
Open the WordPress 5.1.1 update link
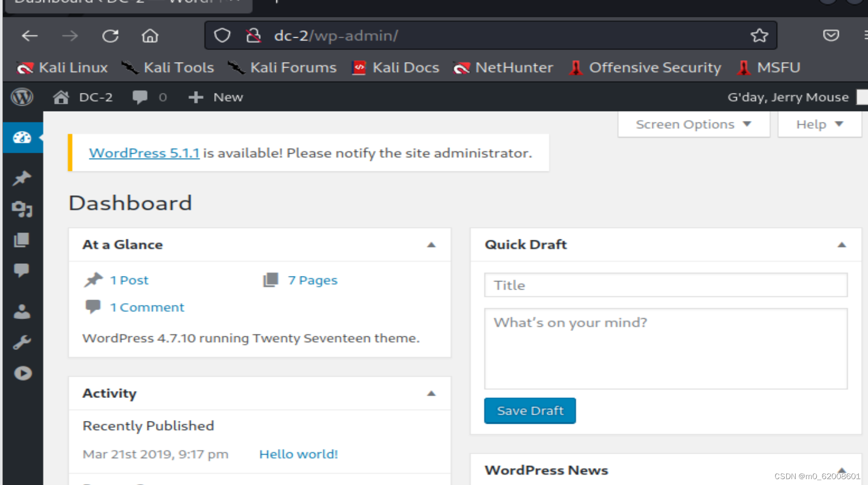144,153
